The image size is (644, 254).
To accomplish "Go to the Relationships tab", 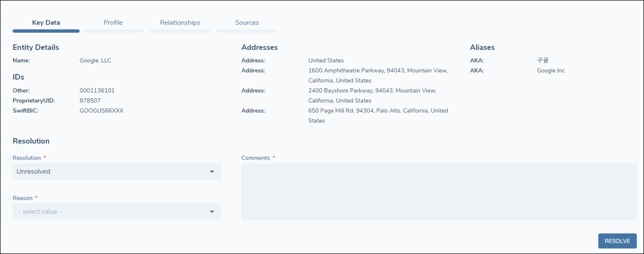I will pos(180,23).
